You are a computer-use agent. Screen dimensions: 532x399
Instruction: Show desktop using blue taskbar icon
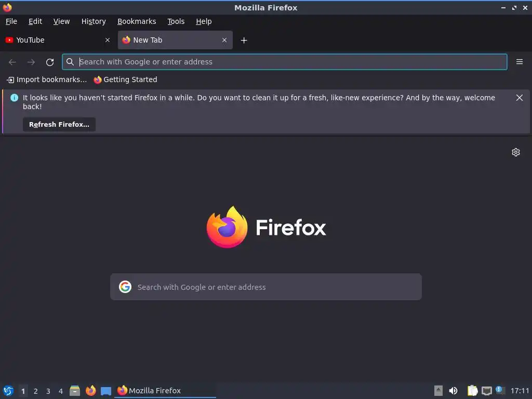106,391
